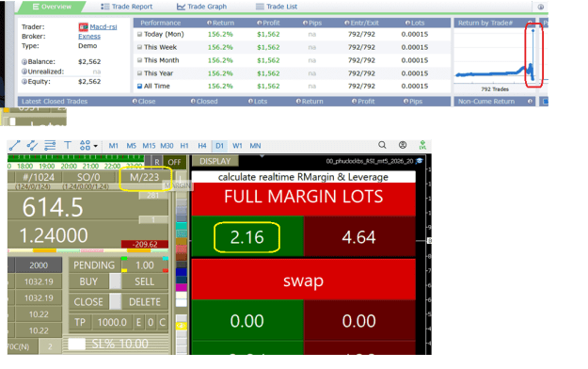Switch chart to W1 timeframe
The image size is (588, 369).
coord(237,146)
